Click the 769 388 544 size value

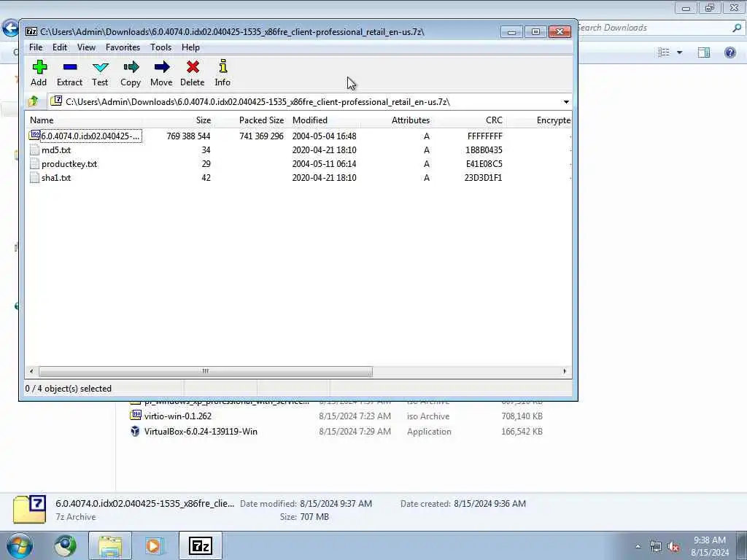coord(189,136)
